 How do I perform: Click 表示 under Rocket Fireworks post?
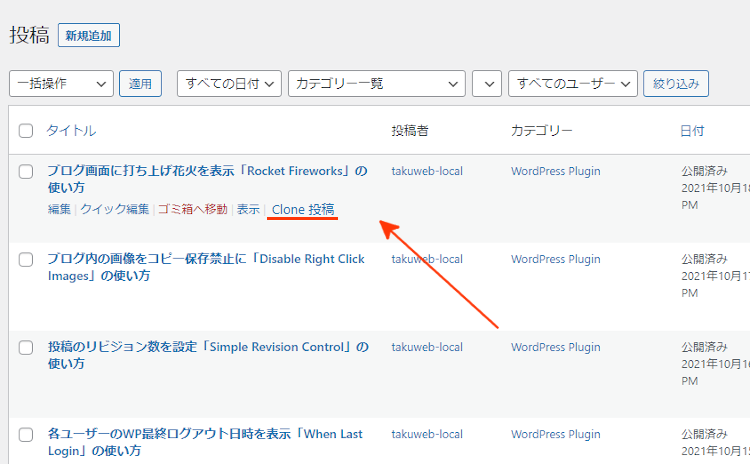coord(248,209)
